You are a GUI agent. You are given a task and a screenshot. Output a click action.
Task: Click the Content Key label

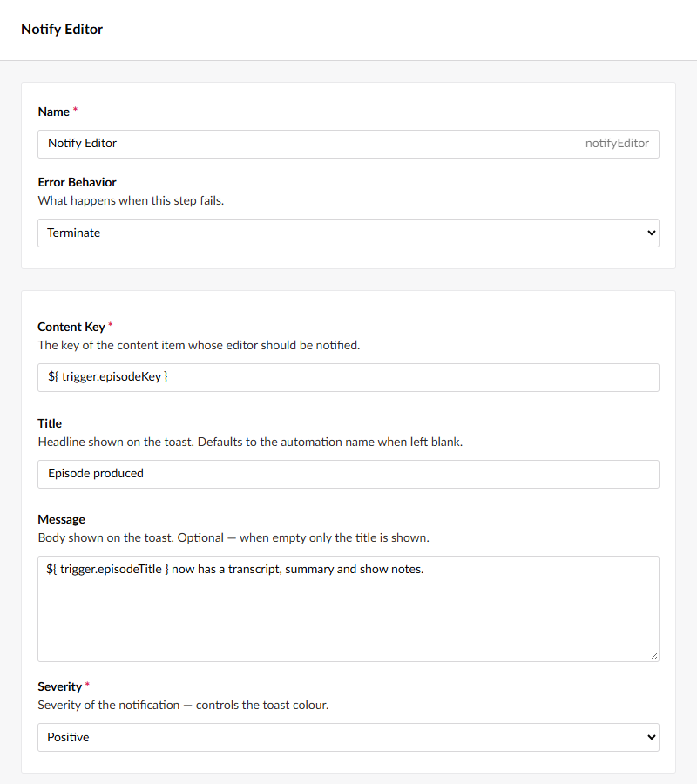click(x=71, y=327)
